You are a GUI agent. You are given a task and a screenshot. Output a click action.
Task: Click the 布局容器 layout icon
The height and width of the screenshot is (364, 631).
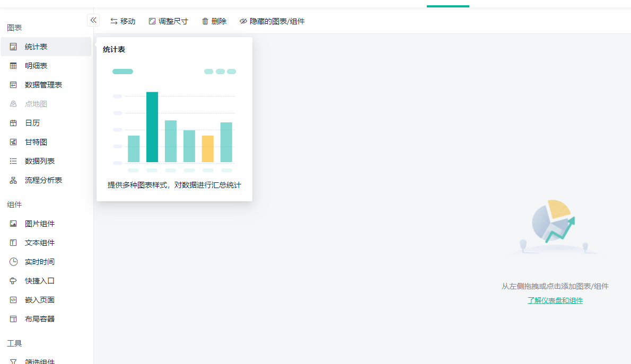(13, 319)
